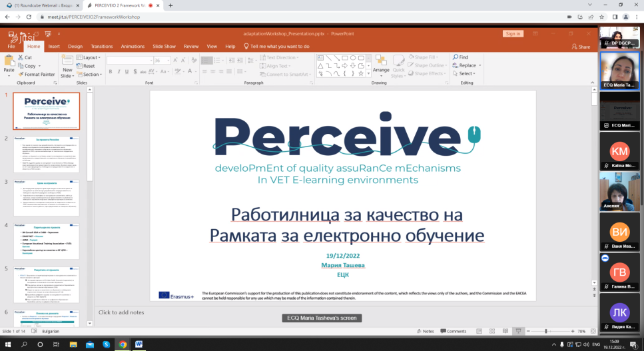Toggle Center alignment button
Image resolution: width=644 pixels, height=351 pixels.
tap(212, 71)
